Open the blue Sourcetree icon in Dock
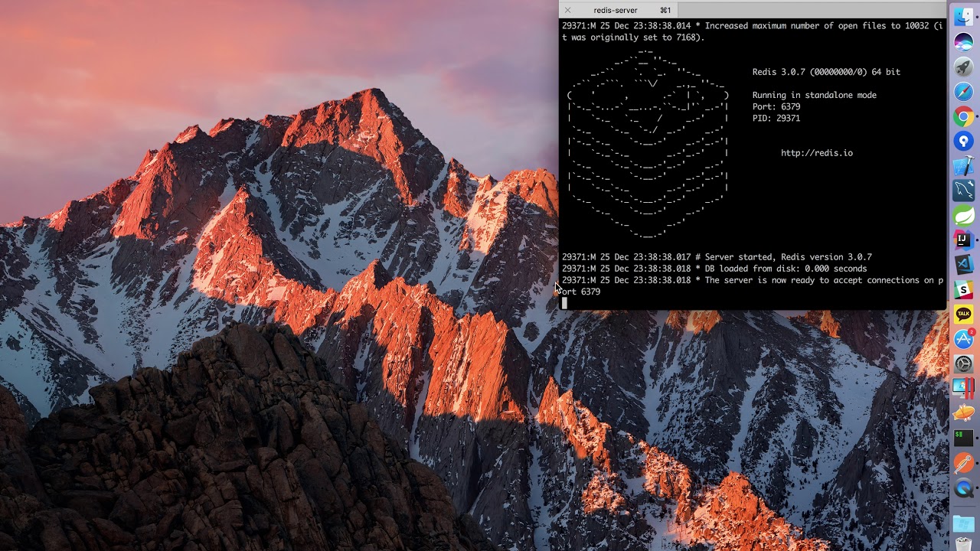This screenshot has width=980, height=551. [x=964, y=141]
